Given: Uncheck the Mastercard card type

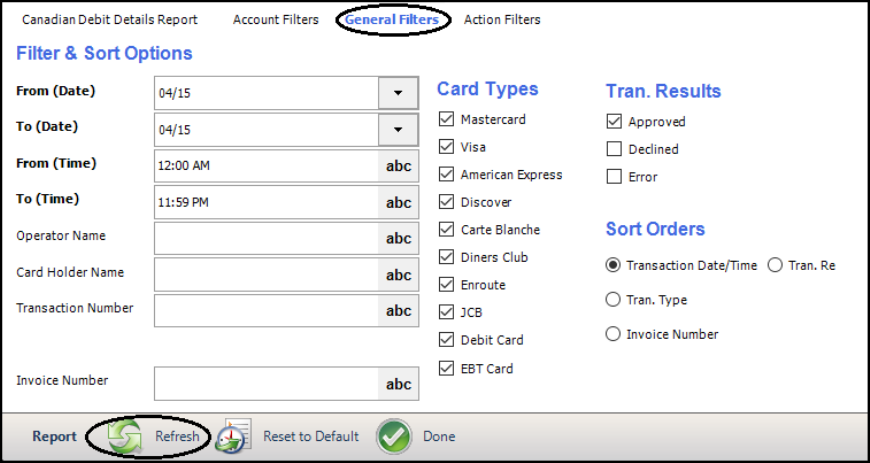Looking at the screenshot, I should pos(446,119).
